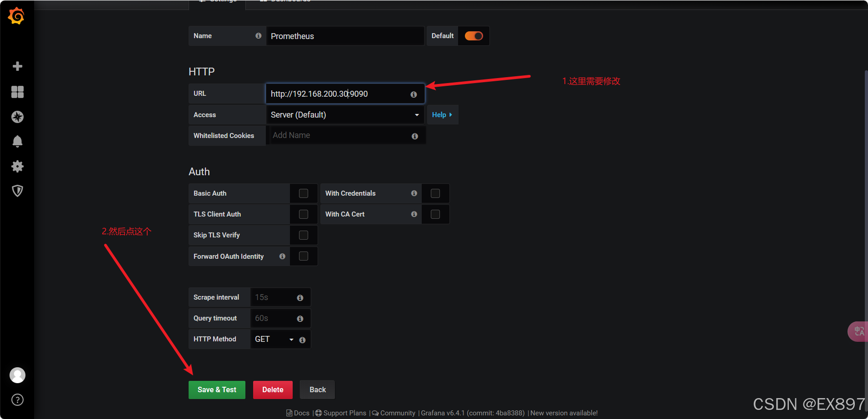This screenshot has height=419, width=868.
Task: Open the Server Admin shield icon
Action: (x=17, y=191)
